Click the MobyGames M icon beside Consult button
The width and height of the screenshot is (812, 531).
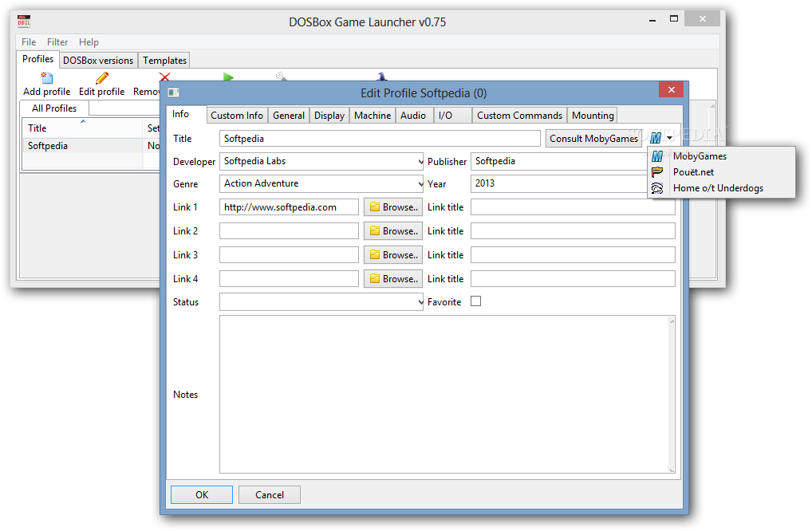click(x=656, y=138)
